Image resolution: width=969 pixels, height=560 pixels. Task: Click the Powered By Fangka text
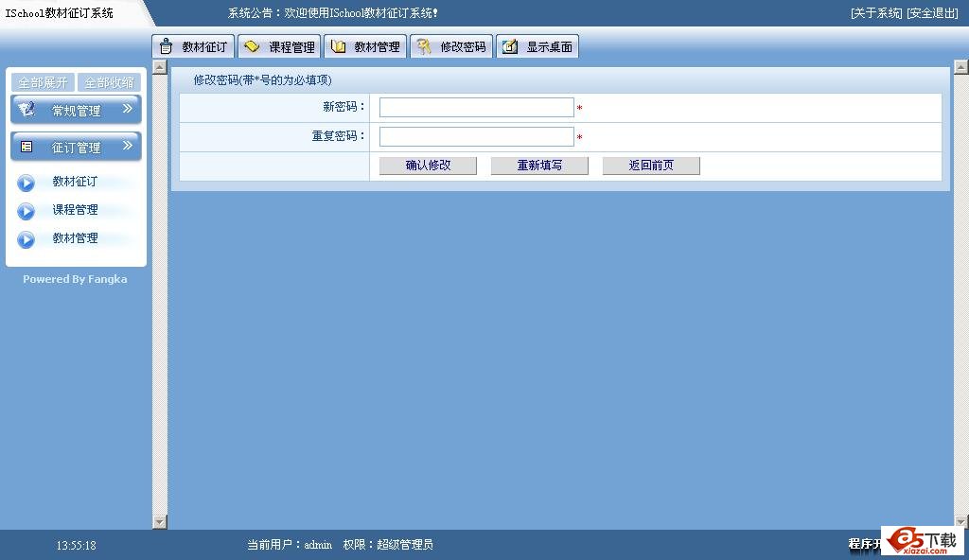click(x=75, y=279)
